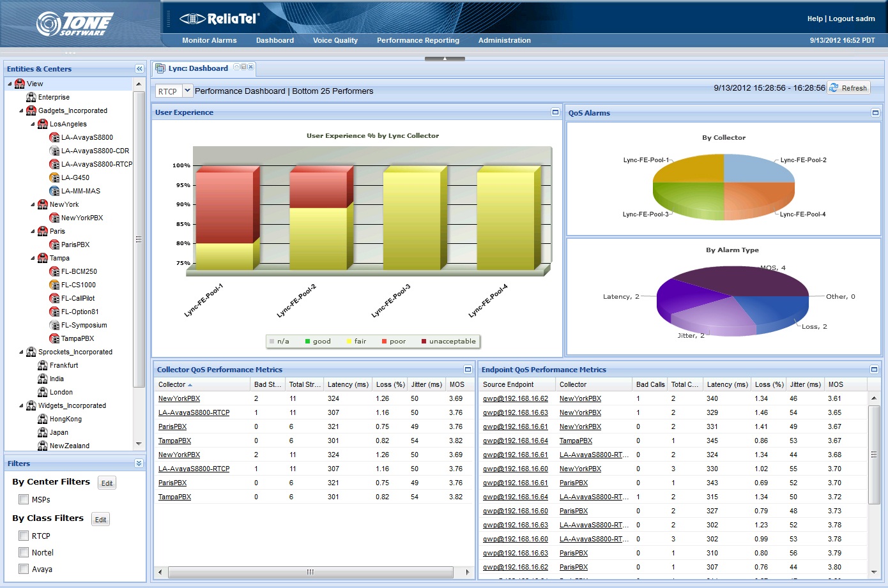This screenshot has height=588, width=888.
Task: Sort by the Collector column header
Action: tap(203, 384)
